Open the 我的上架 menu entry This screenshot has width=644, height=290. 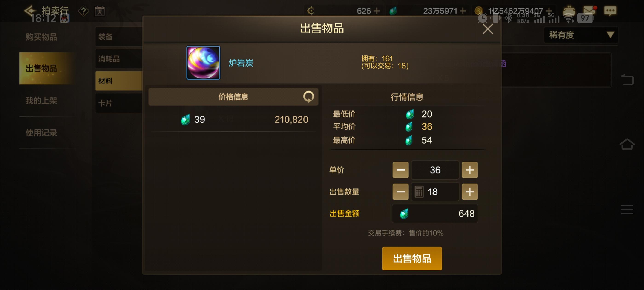(41, 101)
